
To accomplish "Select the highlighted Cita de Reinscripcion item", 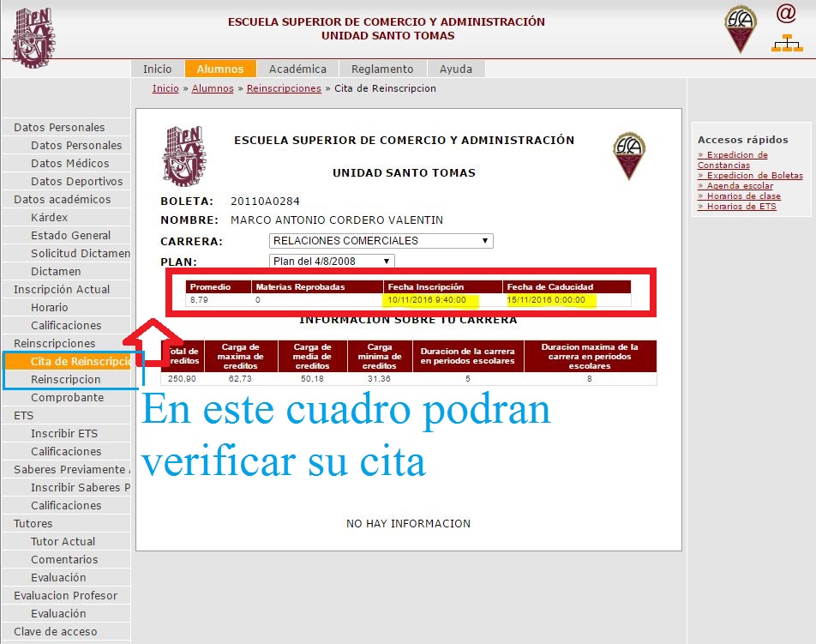I will pos(65,362).
